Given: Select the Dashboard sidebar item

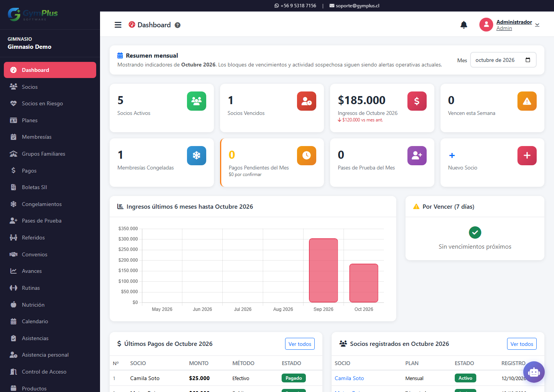Looking at the screenshot, I should [x=50, y=70].
